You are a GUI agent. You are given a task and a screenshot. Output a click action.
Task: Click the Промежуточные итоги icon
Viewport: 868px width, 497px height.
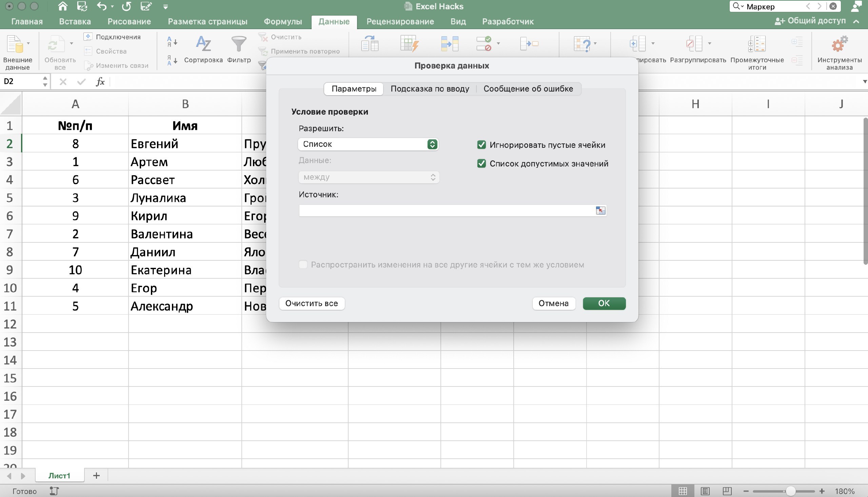click(x=757, y=44)
